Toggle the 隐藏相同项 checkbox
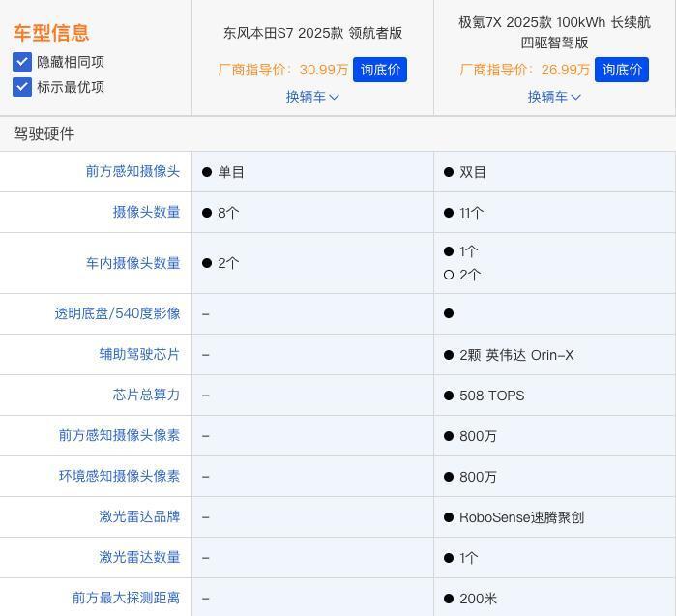This screenshot has width=676, height=616. (x=22, y=62)
